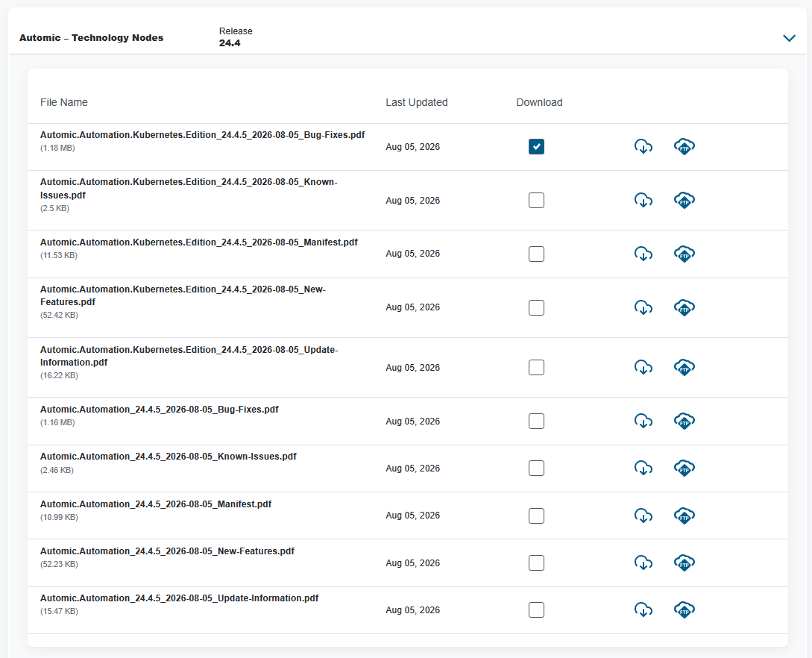The image size is (812, 658).
Task: Click file name Kubernetes.Edition Manifest.pdf
Action: [x=199, y=242]
